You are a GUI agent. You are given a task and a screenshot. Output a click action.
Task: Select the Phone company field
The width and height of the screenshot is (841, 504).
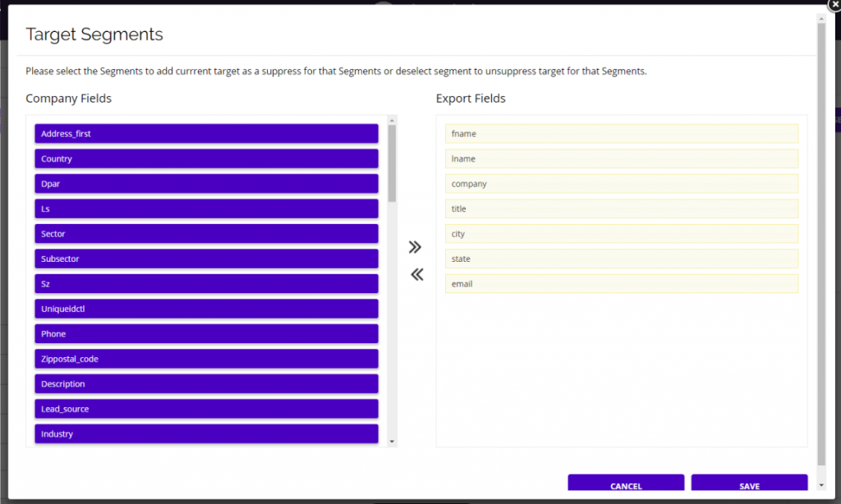(x=205, y=333)
